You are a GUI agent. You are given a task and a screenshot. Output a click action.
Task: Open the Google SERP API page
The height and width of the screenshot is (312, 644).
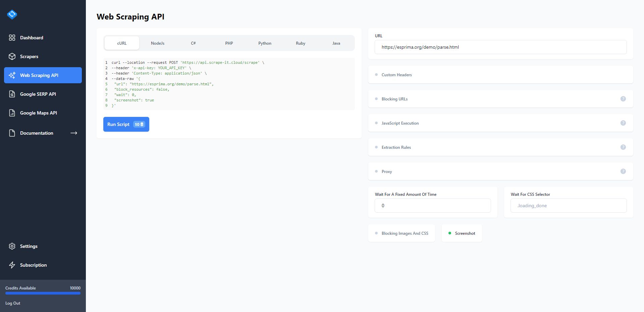pyautogui.click(x=38, y=94)
